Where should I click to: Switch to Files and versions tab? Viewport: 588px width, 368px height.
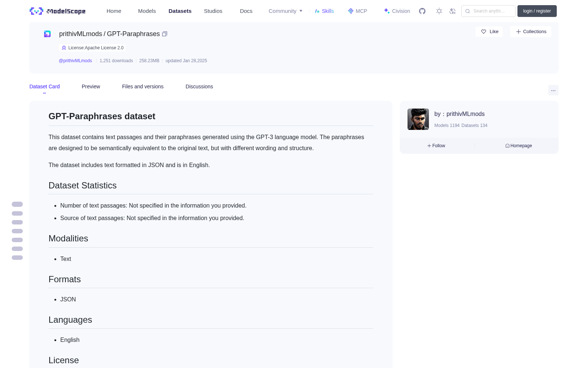pyautogui.click(x=143, y=86)
